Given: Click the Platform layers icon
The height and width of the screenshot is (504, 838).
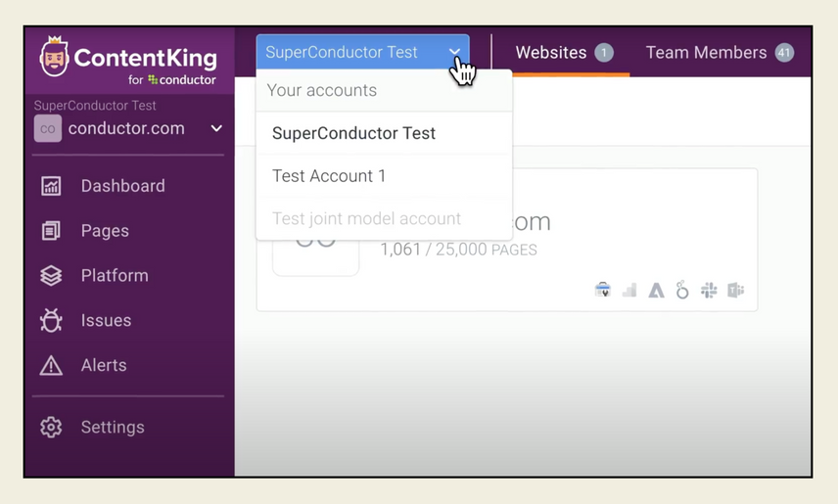Looking at the screenshot, I should coord(51,276).
